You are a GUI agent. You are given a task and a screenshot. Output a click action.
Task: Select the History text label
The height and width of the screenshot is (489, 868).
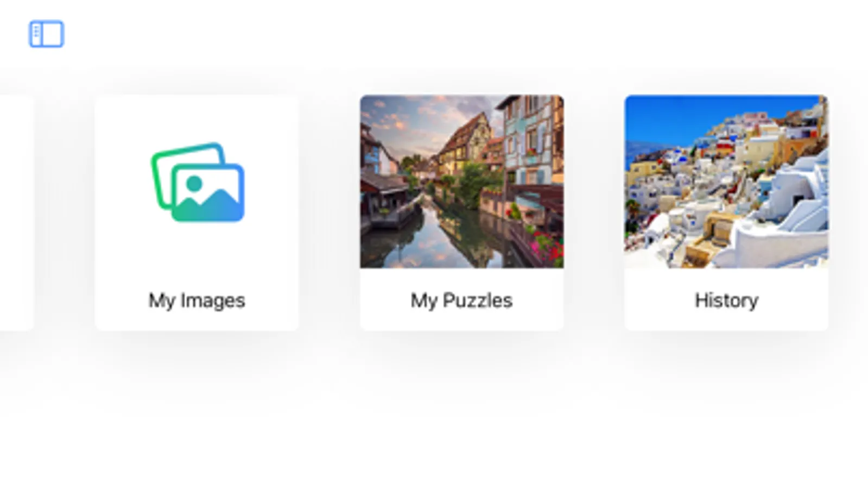[x=726, y=300]
